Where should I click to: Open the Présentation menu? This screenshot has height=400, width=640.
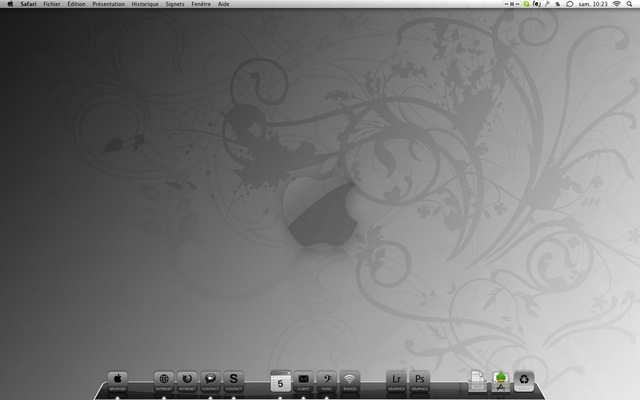click(109, 4)
